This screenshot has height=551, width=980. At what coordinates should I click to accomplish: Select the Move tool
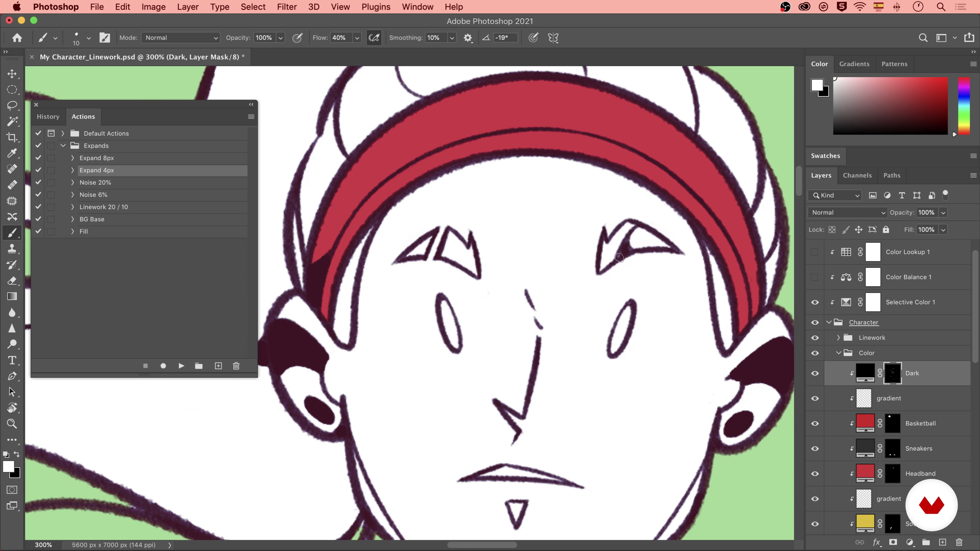tap(12, 74)
